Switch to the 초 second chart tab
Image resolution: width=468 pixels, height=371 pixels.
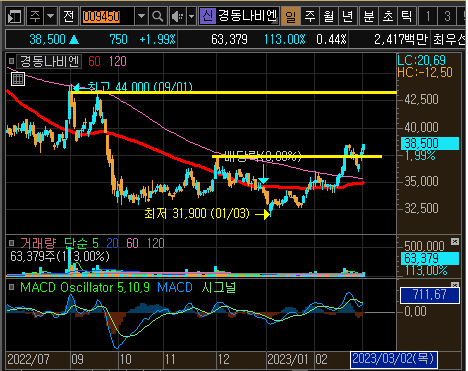click(x=388, y=16)
